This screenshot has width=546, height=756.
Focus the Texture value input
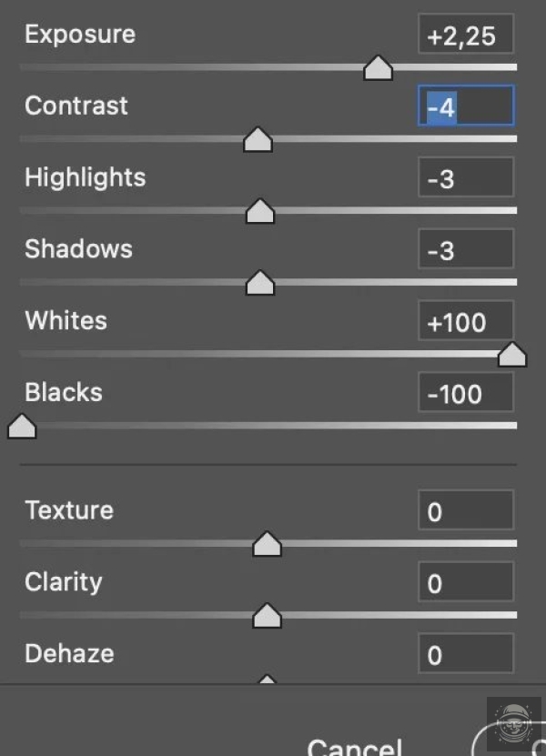(465, 510)
